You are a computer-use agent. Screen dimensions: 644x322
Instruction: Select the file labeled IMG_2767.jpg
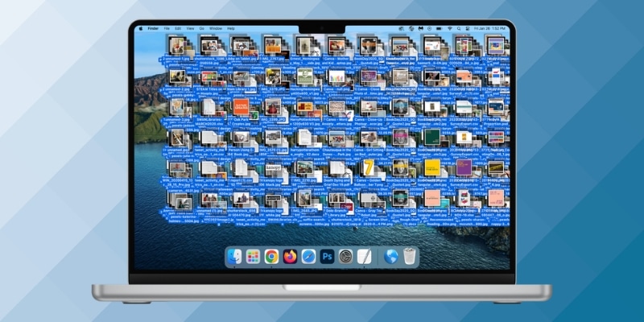click(x=273, y=59)
